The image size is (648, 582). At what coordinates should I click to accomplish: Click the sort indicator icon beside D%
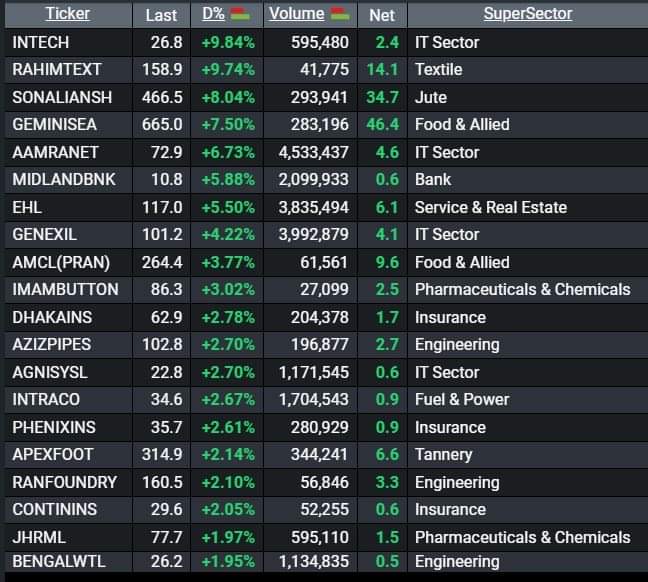tap(240, 14)
